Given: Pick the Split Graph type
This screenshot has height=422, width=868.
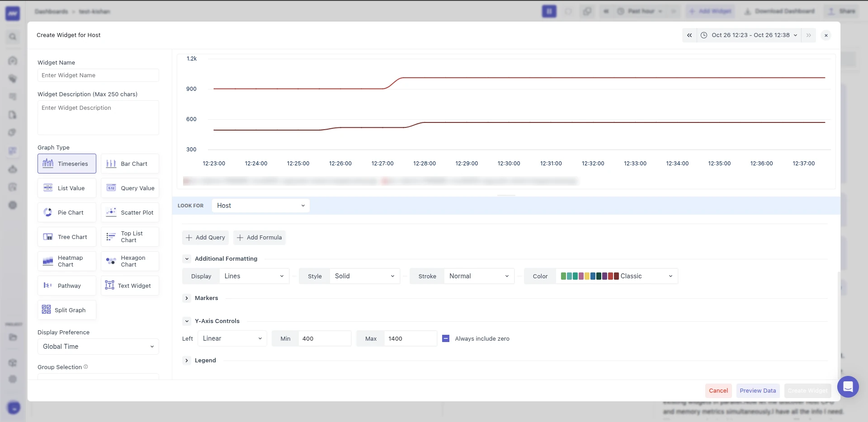Looking at the screenshot, I should (x=67, y=310).
